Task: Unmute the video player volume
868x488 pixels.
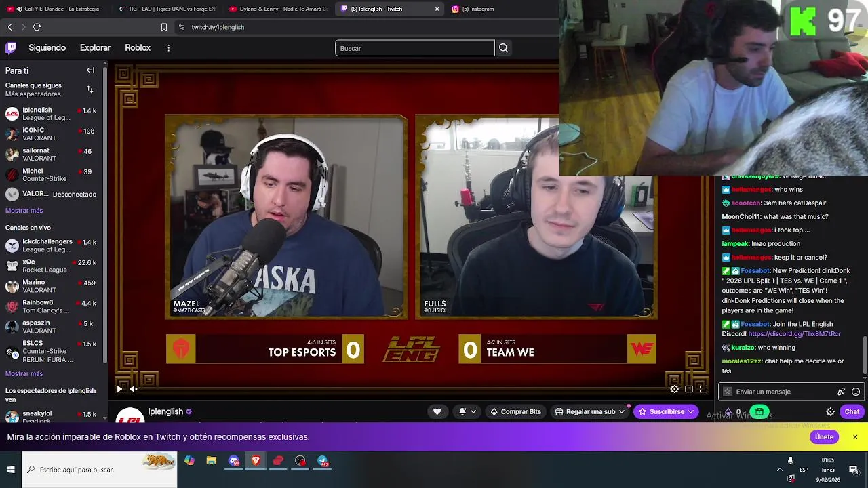Action: 134,389
